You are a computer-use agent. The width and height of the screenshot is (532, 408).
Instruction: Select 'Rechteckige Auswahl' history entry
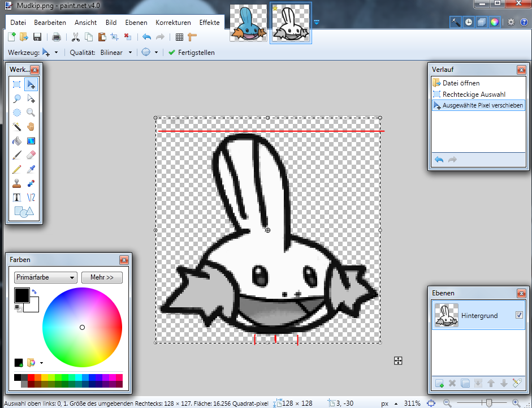tap(478, 94)
